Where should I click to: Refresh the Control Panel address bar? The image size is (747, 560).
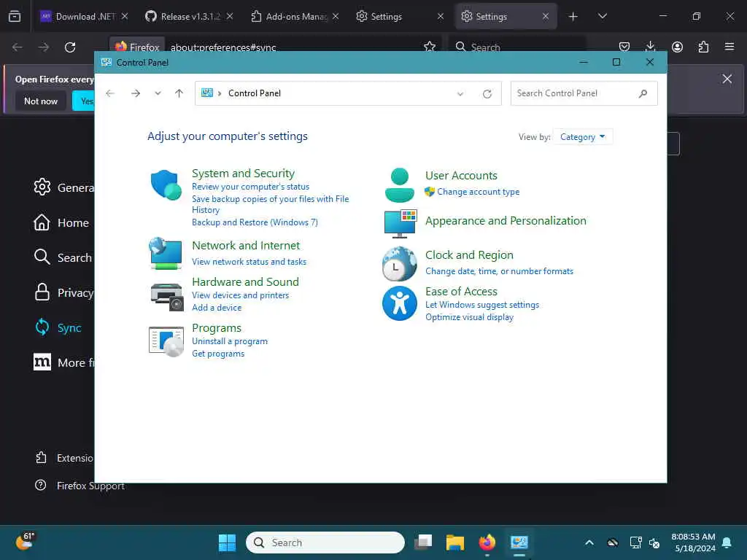pos(487,94)
